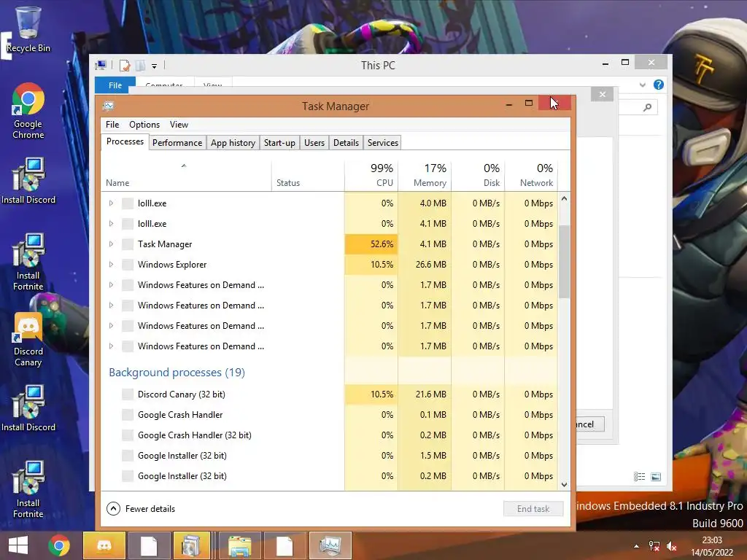747x560 pixels.
Task: Collapse to Fewer details
Action: [141, 508]
